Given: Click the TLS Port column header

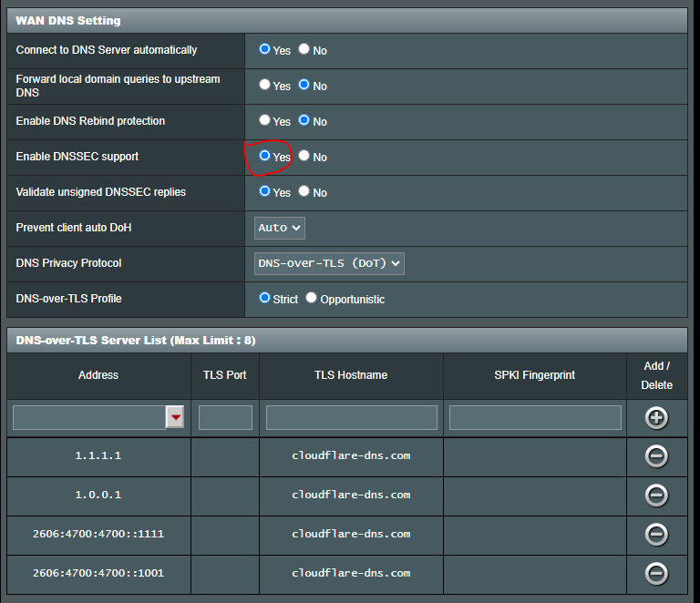Looking at the screenshot, I should coord(224,375).
